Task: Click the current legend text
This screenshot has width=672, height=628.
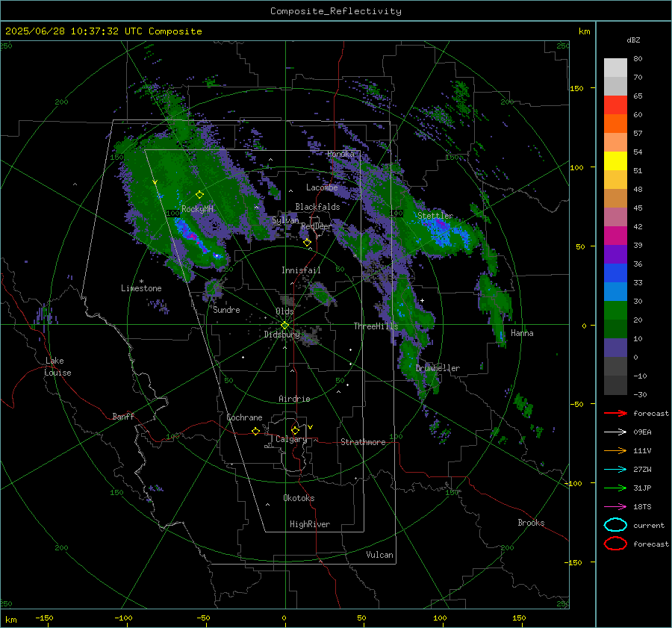Action: [x=649, y=525]
